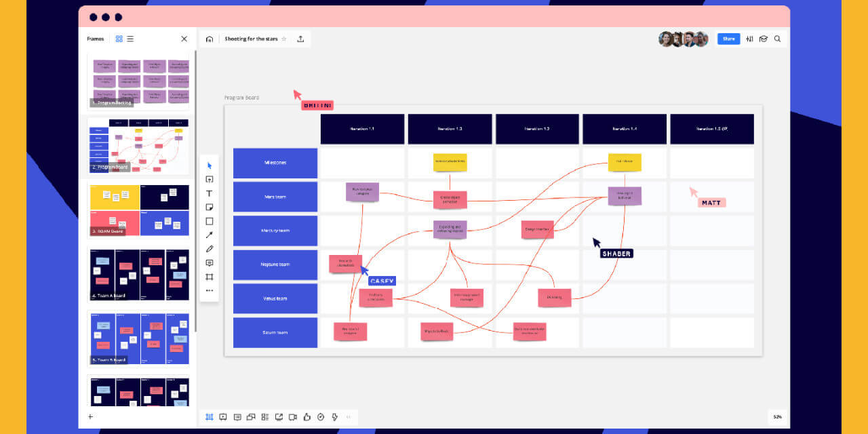Viewport: 868px width, 434px height.
Task: Start presentation mode from bottom bar
Action: [x=223, y=417]
